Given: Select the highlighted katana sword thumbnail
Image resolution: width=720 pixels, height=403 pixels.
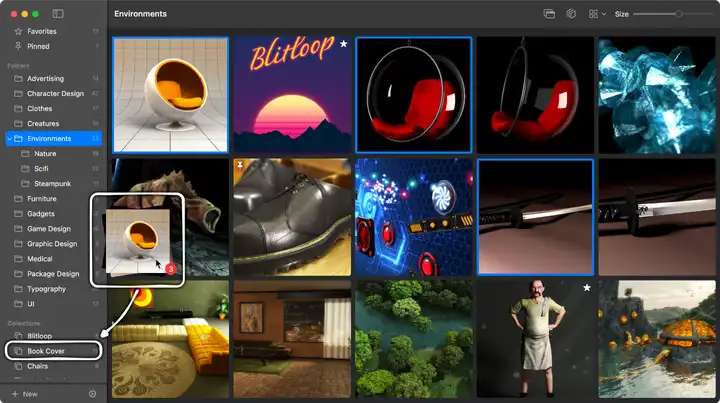Looking at the screenshot, I should [x=535, y=217].
